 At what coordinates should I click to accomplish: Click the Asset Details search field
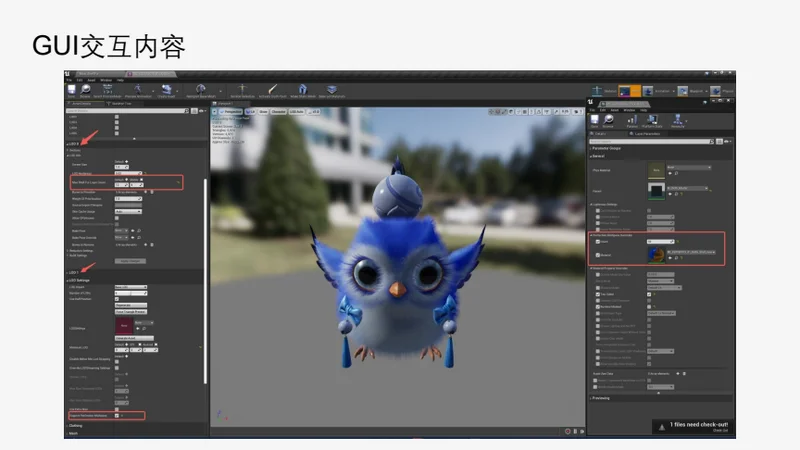[128, 111]
